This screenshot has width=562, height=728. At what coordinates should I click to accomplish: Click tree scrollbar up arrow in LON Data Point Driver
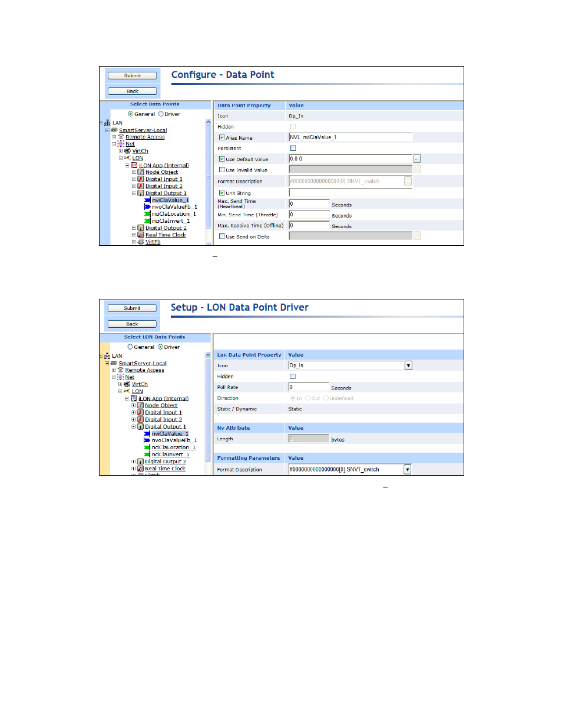coord(208,355)
